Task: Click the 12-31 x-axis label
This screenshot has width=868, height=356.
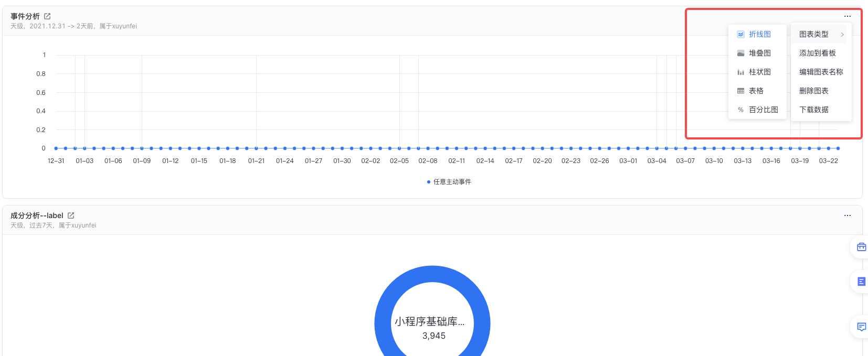Action: point(56,161)
